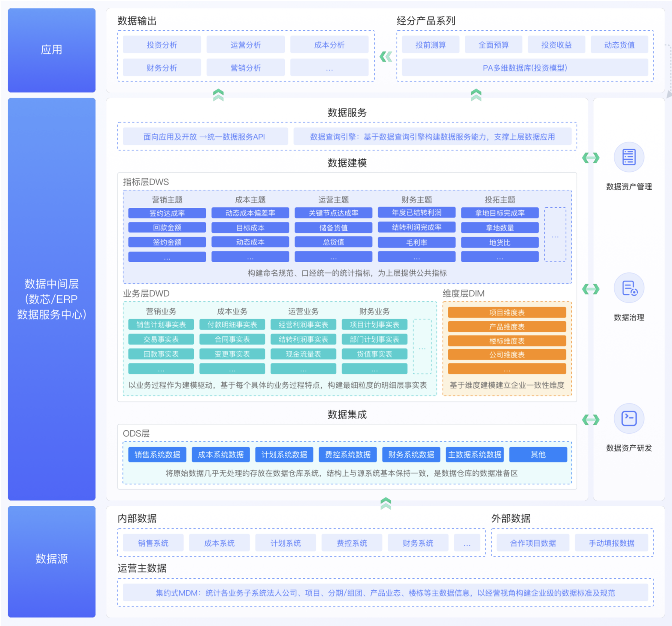This screenshot has height=626, width=672.
Task: Select the 动态成本偏差率 indicator
Action: [250, 213]
